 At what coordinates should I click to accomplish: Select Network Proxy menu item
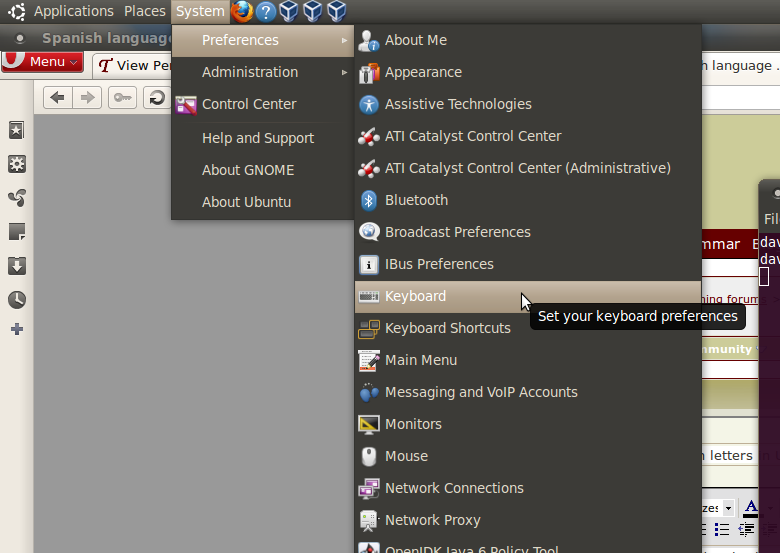432,520
